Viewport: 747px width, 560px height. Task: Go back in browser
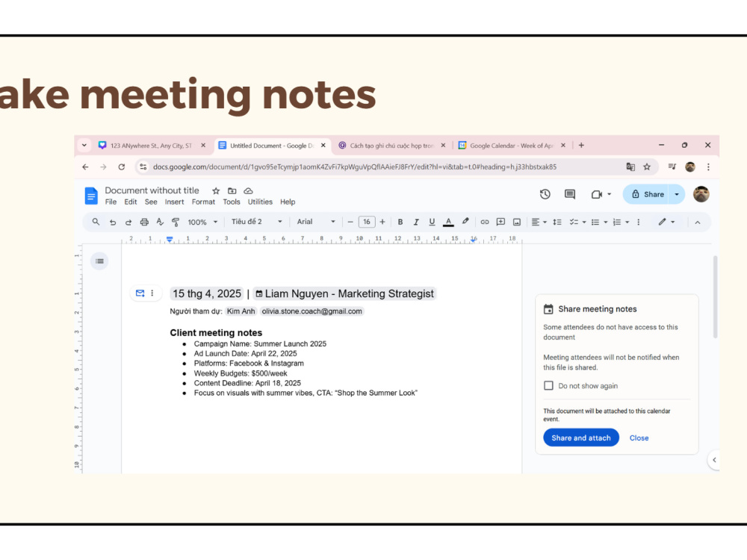point(85,167)
